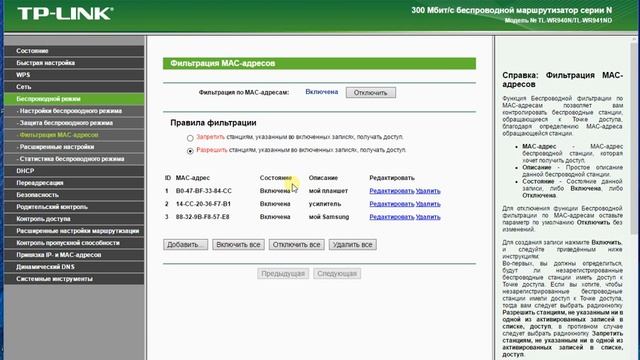Click the Предыдущая page button

pyautogui.click(x=283, y=273)
